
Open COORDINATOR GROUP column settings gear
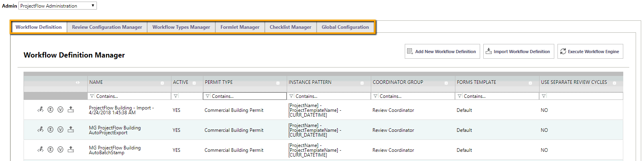(x=446, y=83)
